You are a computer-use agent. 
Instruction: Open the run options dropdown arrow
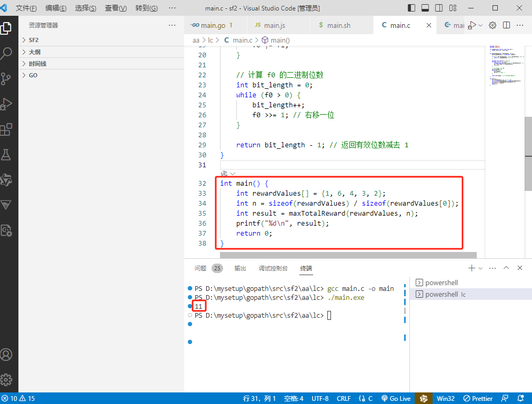click(x=480, y=25)
